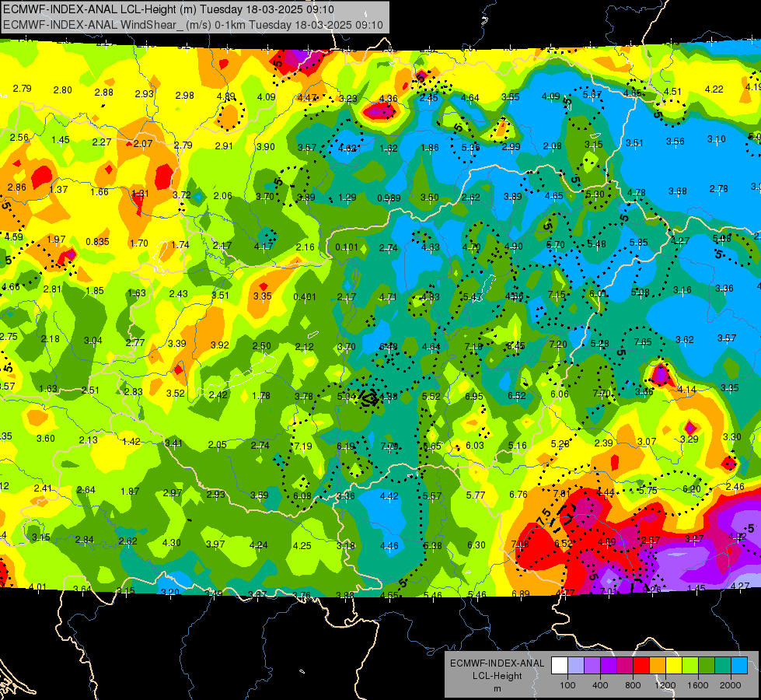
Task: Click the wind shear value 4.90
Action: [x=514, y=246]
